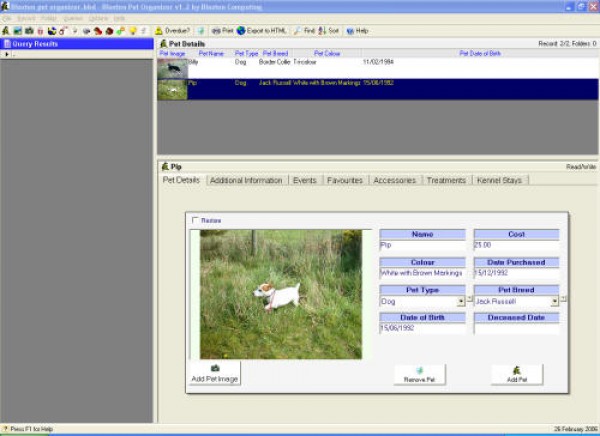Switch to the Additional Information tab
The width and height of the screenshot is (600, 436).
[x=246, y=180]
